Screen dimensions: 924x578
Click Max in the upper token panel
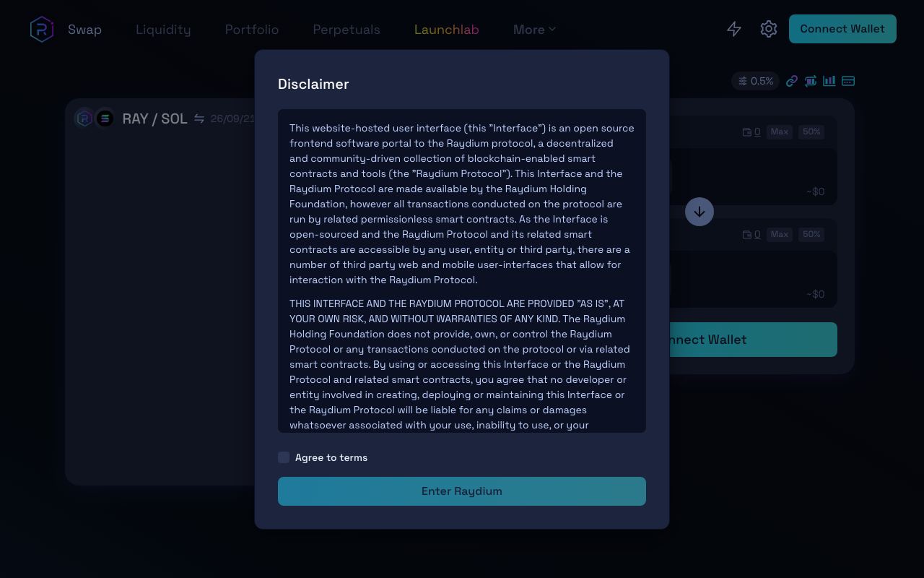[780, 131]
